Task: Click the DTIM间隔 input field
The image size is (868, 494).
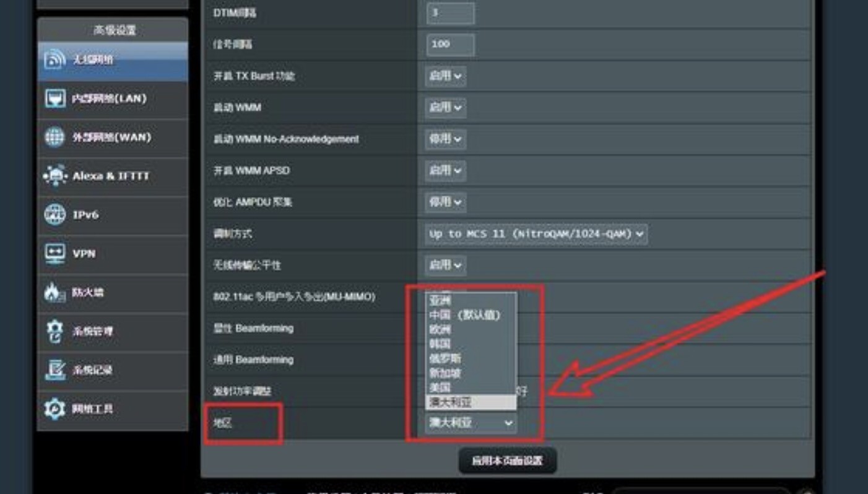Action: tap(450, 12)
